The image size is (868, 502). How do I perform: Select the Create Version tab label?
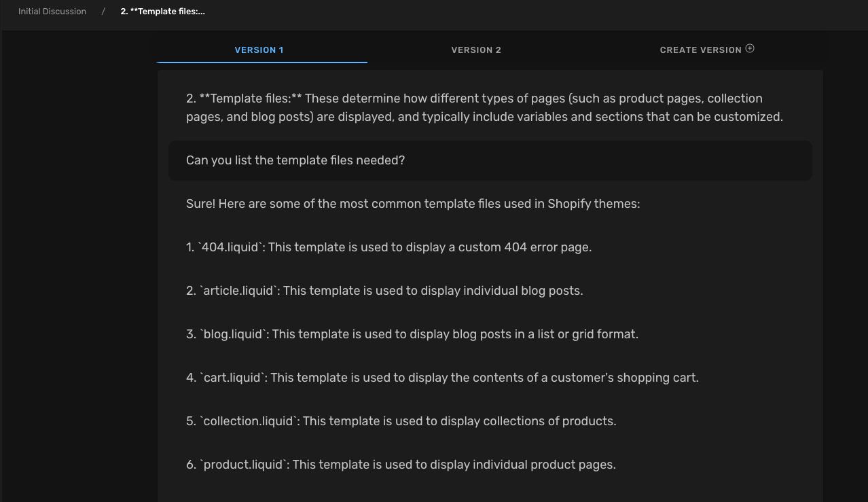click(700, 50)
